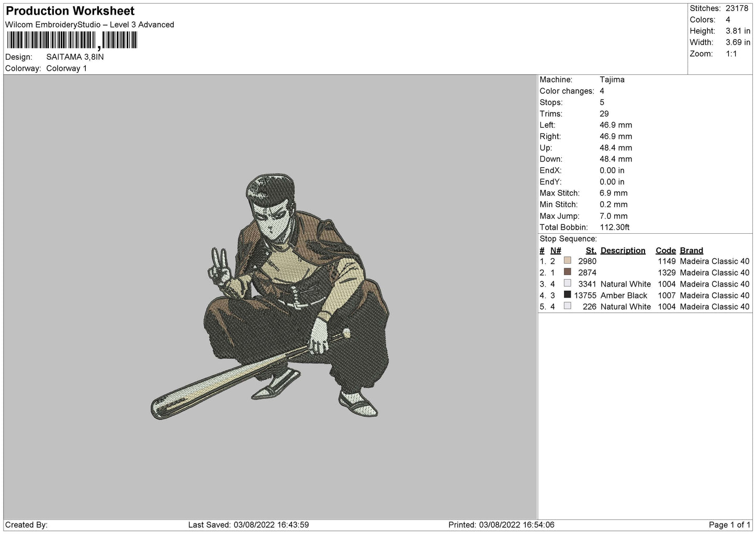Click the Zoom value '1:1'
Image resolution: width=756 pixels, height=534 pixels.
tap(731, 54)
